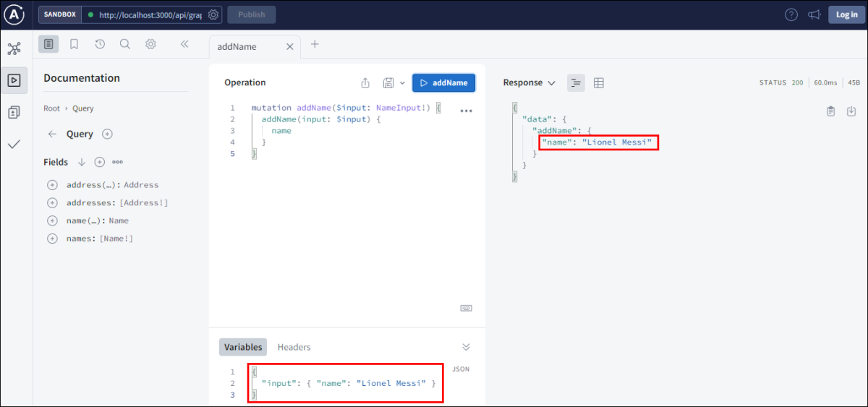Add the names field to operation
The image size is (868, 407).
click(x=52, y=239)
